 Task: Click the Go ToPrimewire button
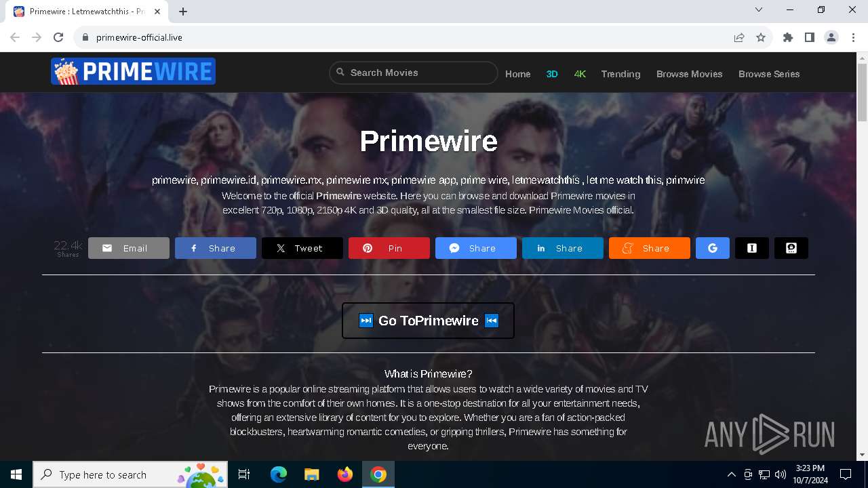[429, 321]
